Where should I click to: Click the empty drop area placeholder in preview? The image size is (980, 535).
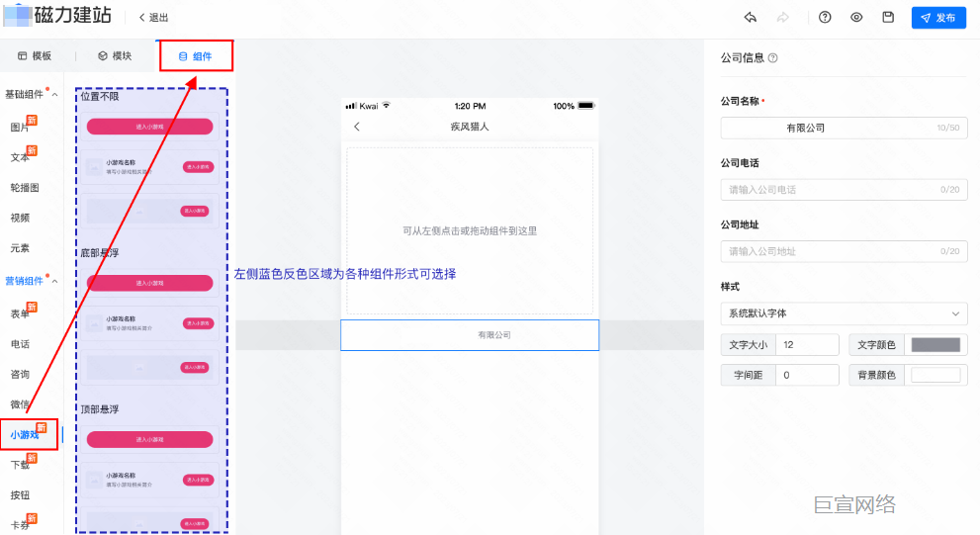470,230
